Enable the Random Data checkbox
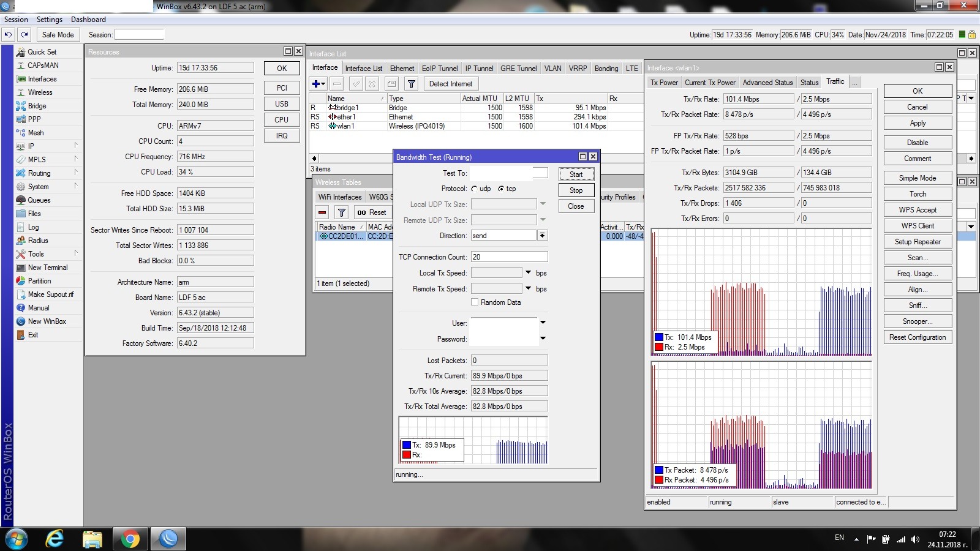 click(x=475, y=302)
